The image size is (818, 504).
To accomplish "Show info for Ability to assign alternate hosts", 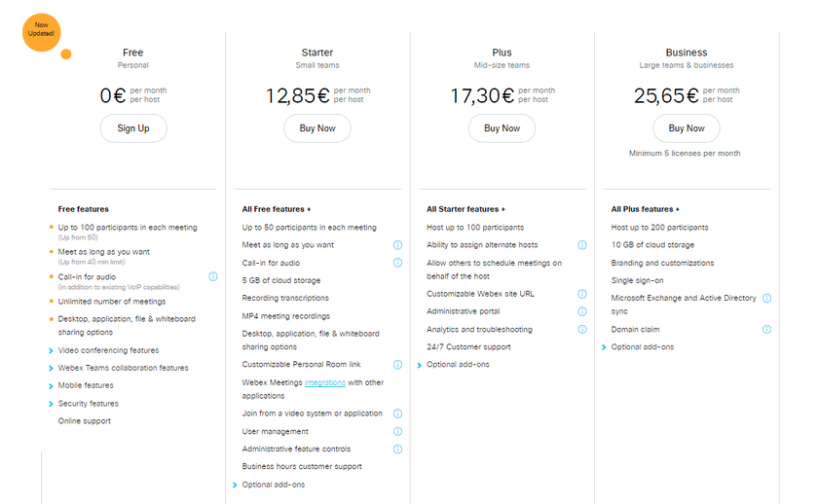I will 582,245.
